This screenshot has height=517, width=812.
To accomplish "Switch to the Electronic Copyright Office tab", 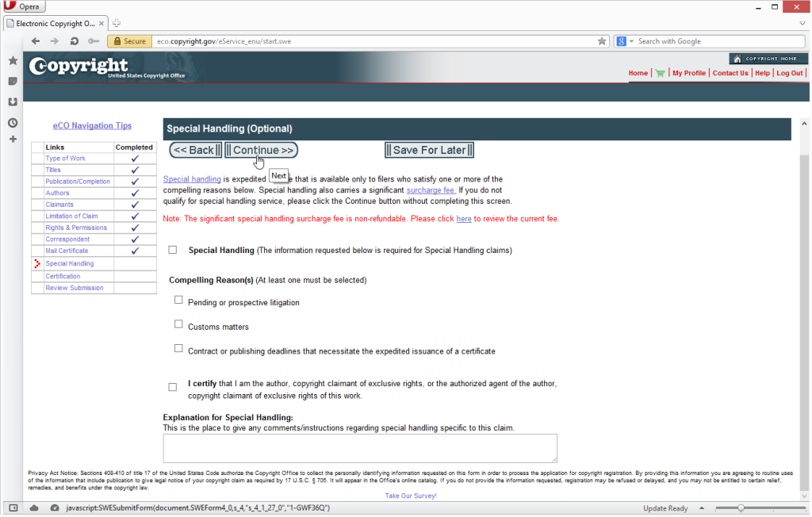I will pos(55,23).
